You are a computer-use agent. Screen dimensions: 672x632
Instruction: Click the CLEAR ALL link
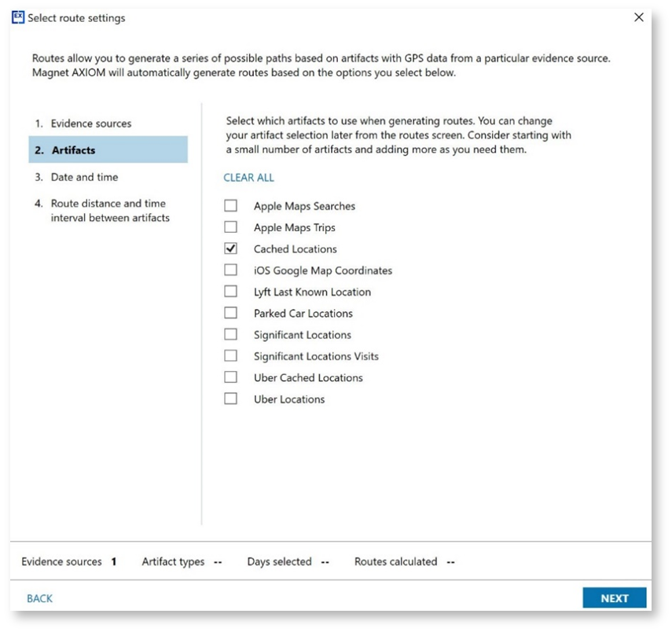point(248,178)
